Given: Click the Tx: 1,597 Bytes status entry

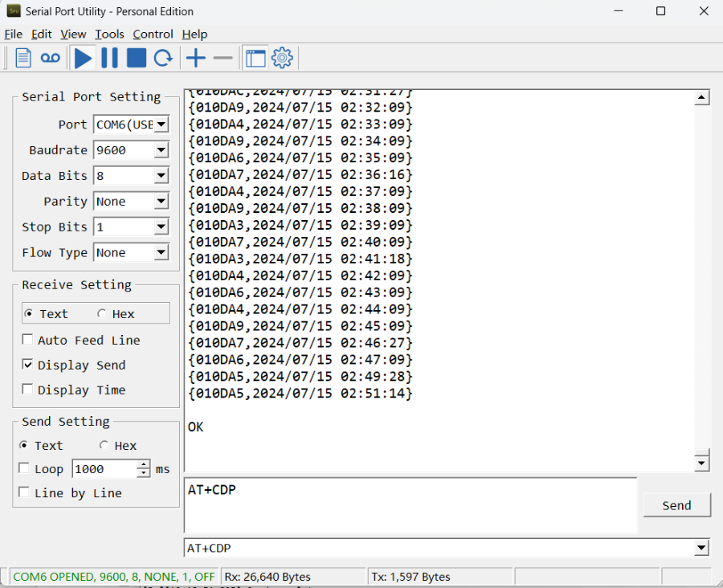Looking at the screenshot, I should (x=440, y=577).
